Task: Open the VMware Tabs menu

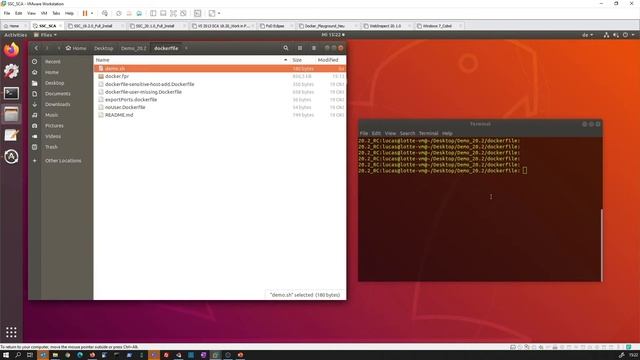Action: [56, 13]
